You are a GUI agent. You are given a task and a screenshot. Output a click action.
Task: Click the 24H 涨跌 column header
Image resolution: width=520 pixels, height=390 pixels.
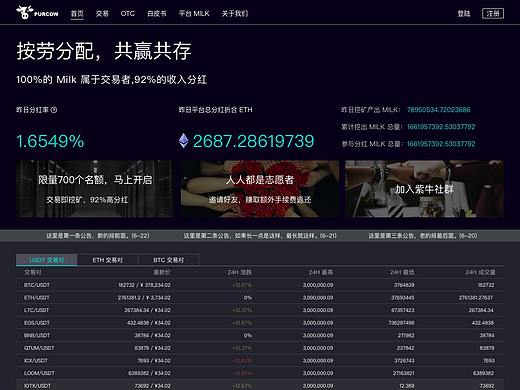[240, 272]
